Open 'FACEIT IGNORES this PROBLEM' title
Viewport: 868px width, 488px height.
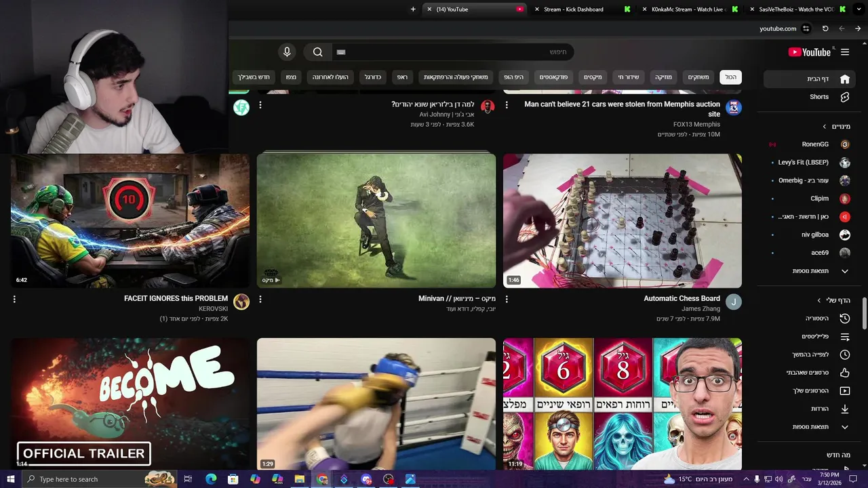click(176, 299)
